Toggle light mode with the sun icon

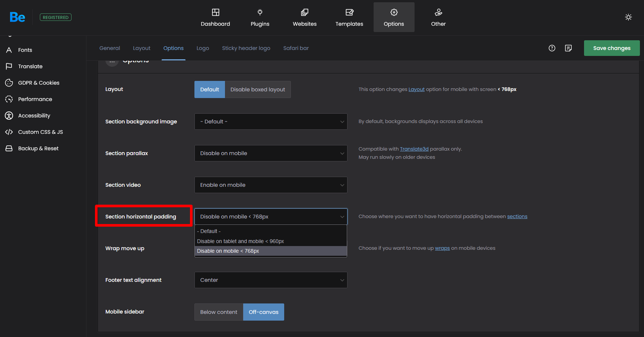[628, 17]
